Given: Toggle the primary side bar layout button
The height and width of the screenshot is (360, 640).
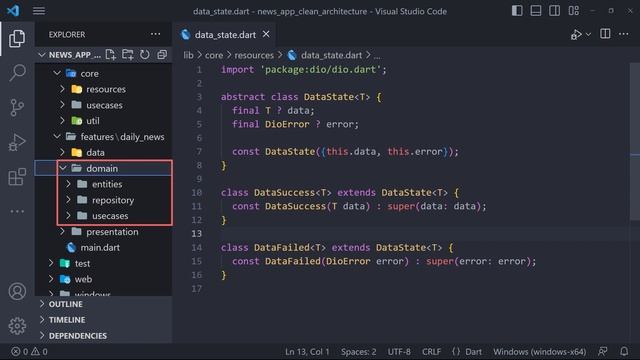Looking at the screenshot, I should click(517, 11).
